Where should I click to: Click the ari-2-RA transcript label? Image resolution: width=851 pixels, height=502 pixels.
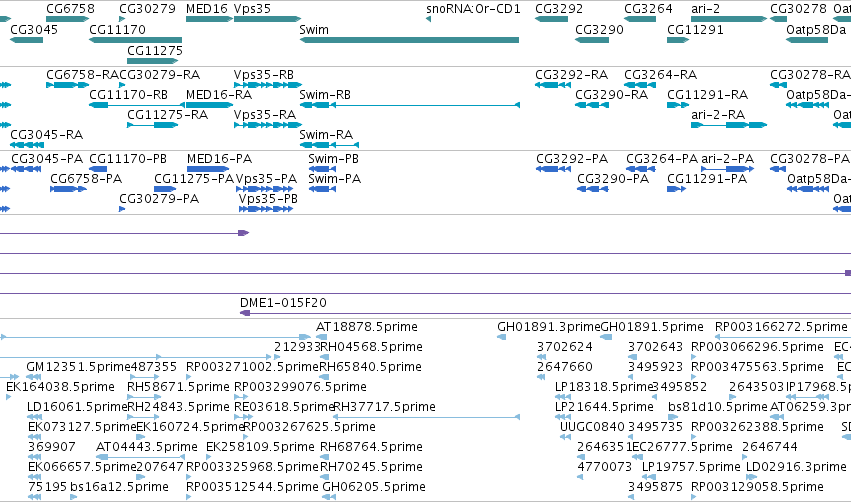coord(718,115)
